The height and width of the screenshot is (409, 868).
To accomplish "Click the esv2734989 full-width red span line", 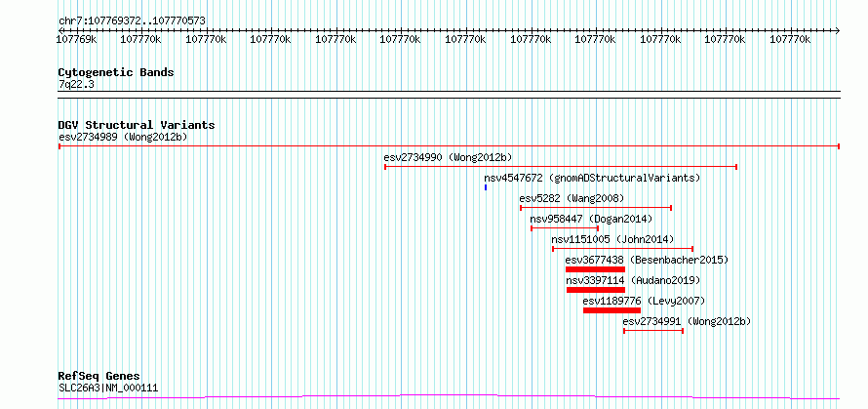I will coord(449,146).
